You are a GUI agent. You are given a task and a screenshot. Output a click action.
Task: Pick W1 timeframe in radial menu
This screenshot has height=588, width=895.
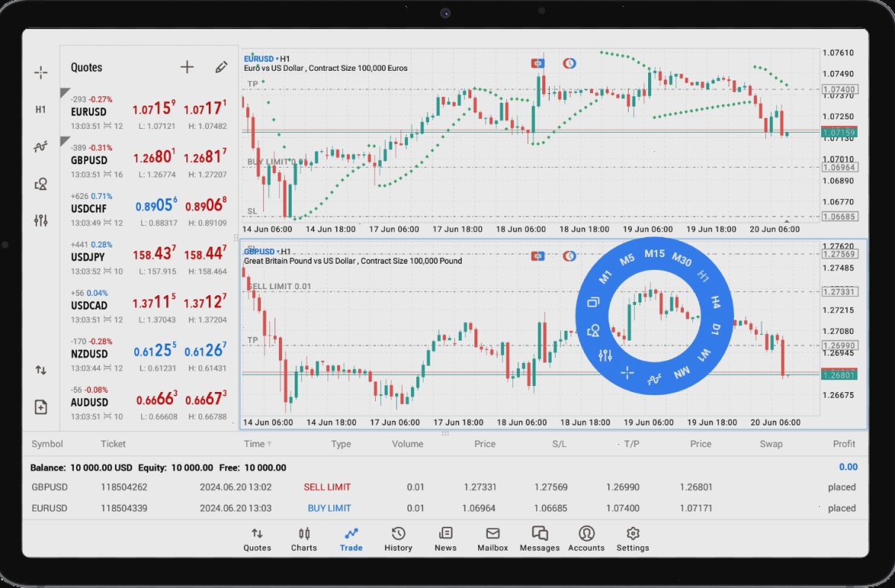click(x=703, y=355)
